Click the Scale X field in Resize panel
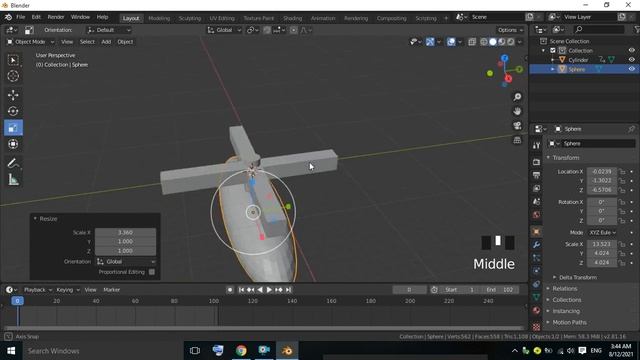 [125, 232]
